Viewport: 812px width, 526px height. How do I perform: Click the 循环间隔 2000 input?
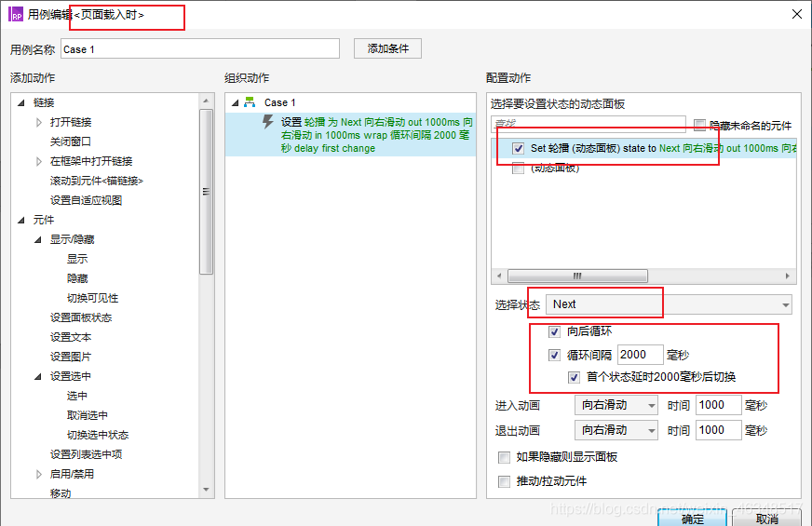640,355
